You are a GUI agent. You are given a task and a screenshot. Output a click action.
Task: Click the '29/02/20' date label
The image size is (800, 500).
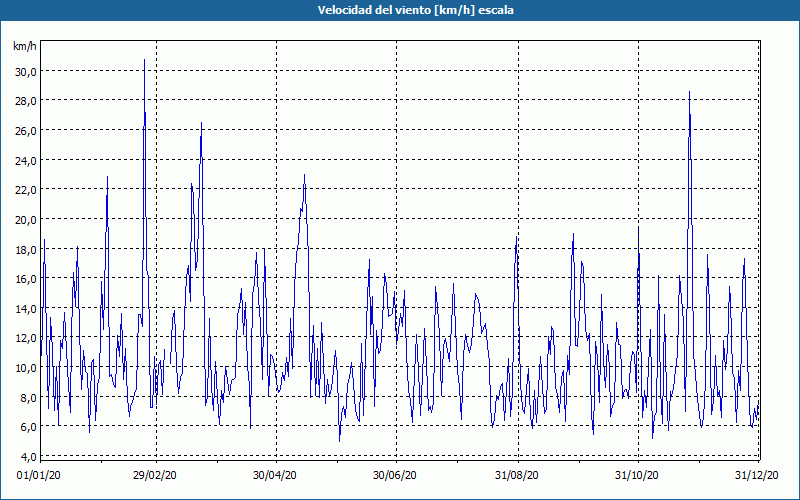[x=155, y=475]
